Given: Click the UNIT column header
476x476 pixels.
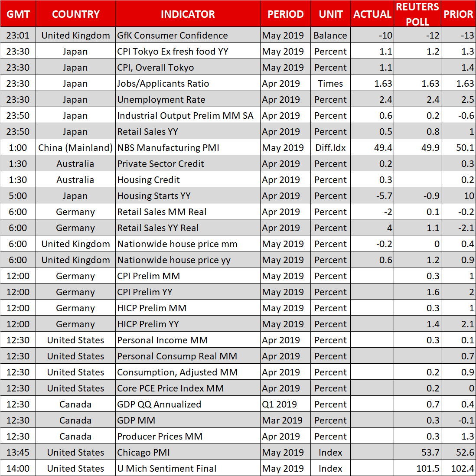Looking at the screenshot, I should point(331,14).
